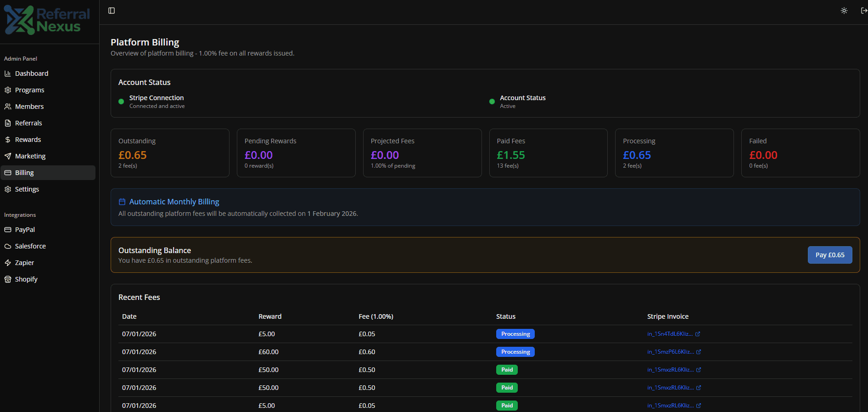Open the Programs menu item

click(48, 90)
